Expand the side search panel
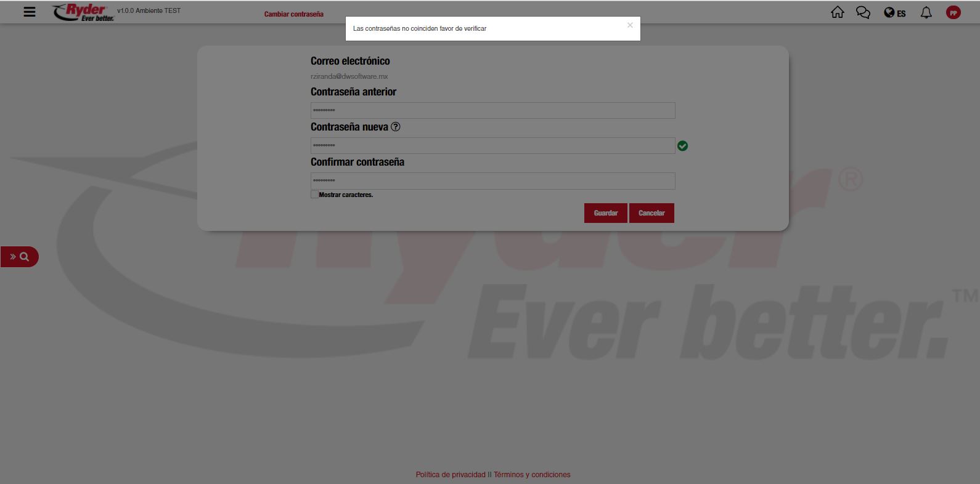Image resolution: width=980 pixels, height=484 pixels. [x=19, y=257]
